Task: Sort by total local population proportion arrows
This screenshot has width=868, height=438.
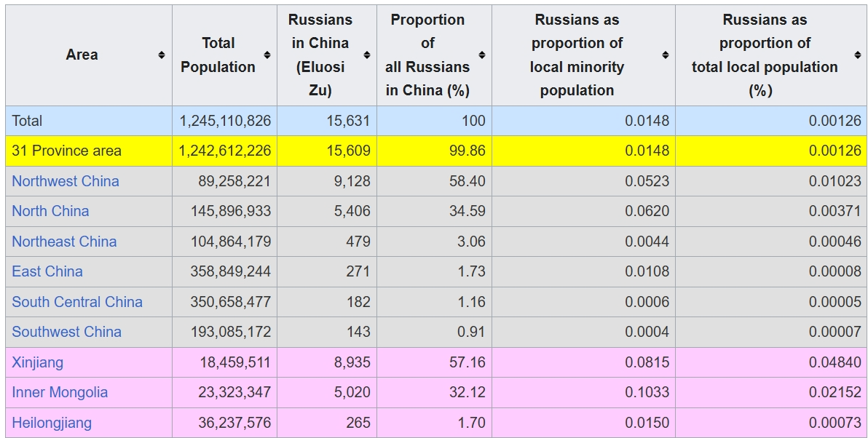Action: pyautogui.click(x=858, y=55)
